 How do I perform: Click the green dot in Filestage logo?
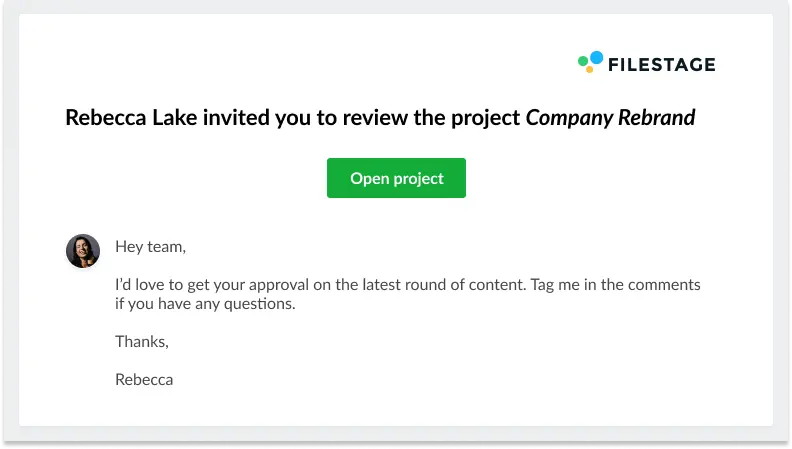(x=583, y=61)
